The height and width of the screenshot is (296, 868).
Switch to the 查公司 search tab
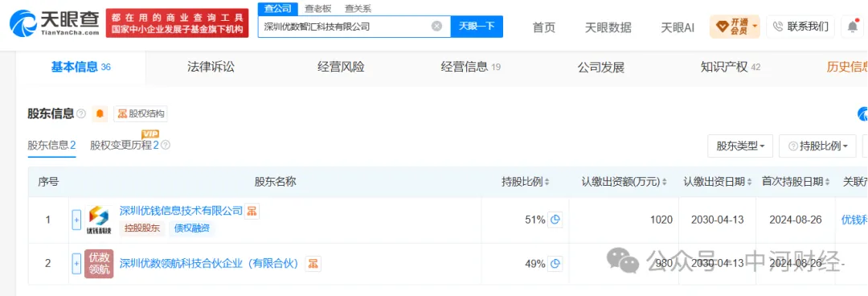coord(278,8)
